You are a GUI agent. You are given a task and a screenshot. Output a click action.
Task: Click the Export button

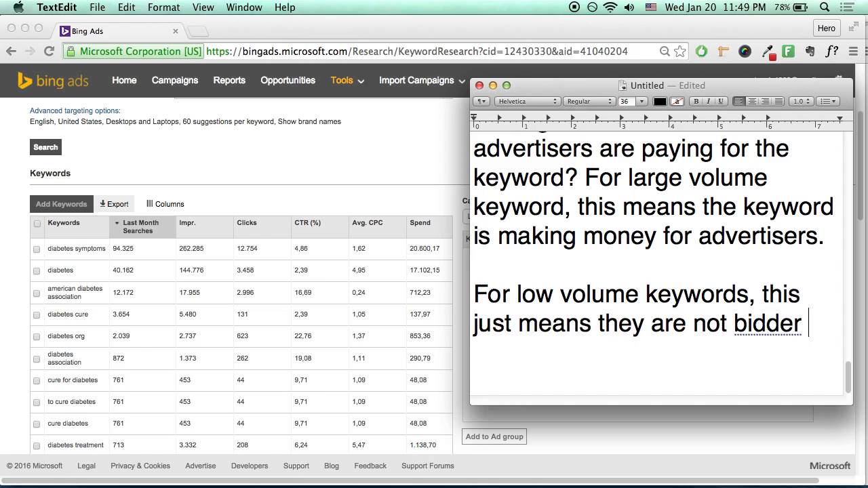coord(114,204)
